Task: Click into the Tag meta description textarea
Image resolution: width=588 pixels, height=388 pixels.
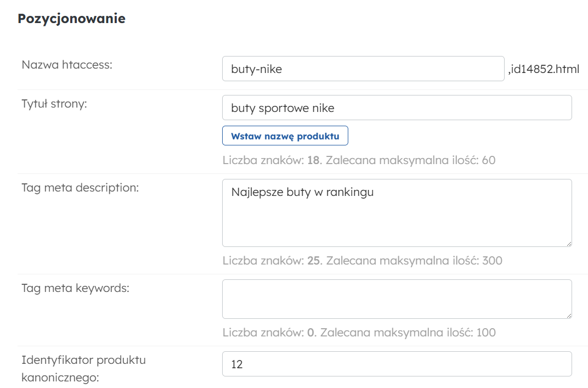Action: click(x=397, y=212)
